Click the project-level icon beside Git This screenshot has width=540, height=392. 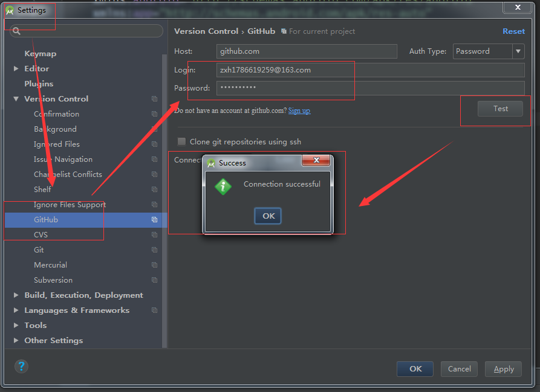154,250
